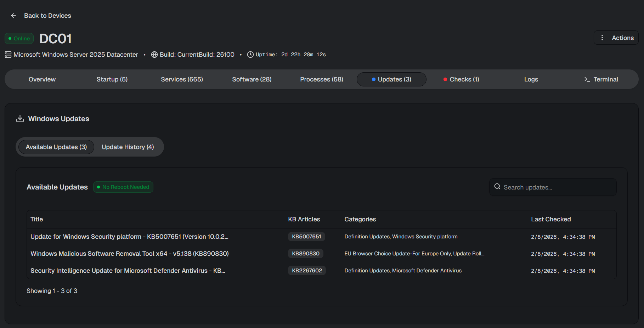
Task: Go to the Services tab
Action: pyautogui.click(x=182, y=79)
